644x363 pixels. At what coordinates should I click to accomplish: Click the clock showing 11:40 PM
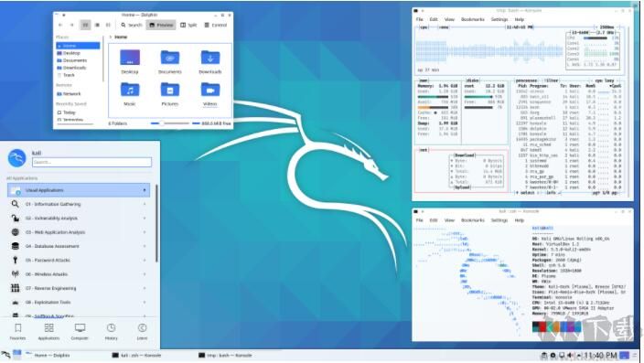600,355
